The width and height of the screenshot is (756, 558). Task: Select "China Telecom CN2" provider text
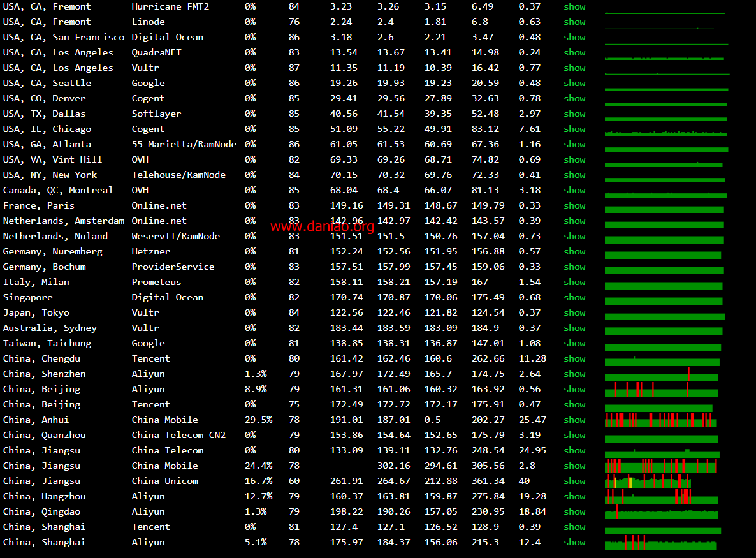click(x=178, y=436)
